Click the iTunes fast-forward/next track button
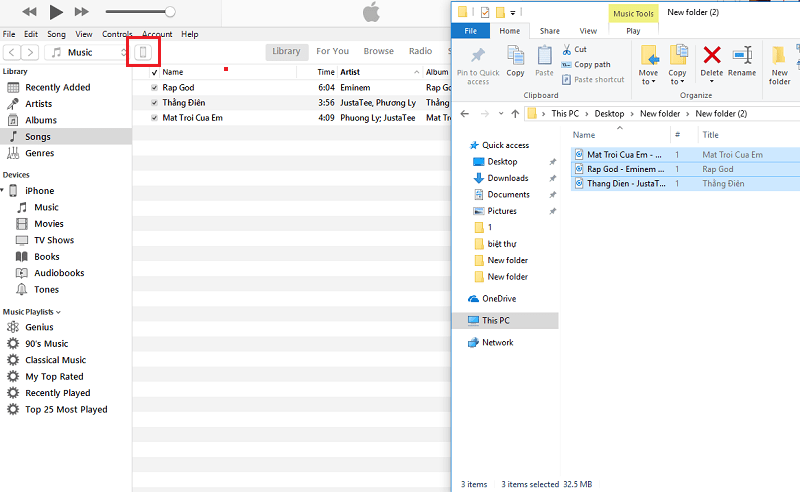The width and height of the screenshot is (800, 492). point(82,12)
